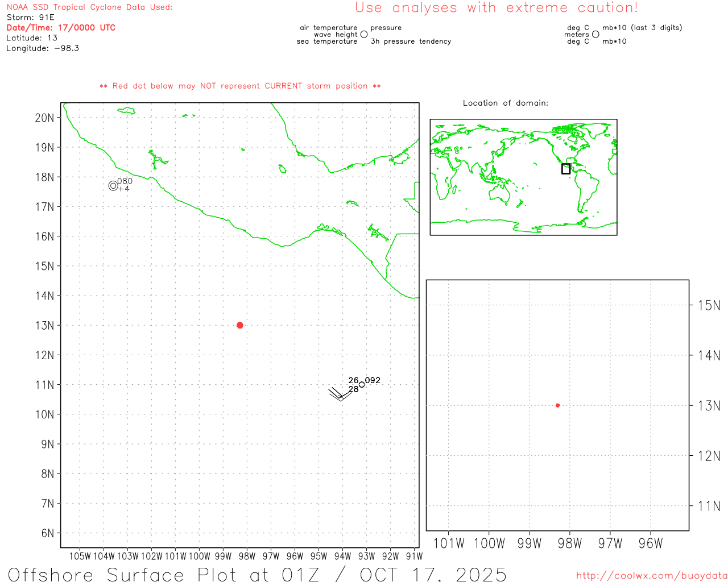Click the station model legend circle beside wave height
This screenshot has height=582, width=728.
point(364,35)
